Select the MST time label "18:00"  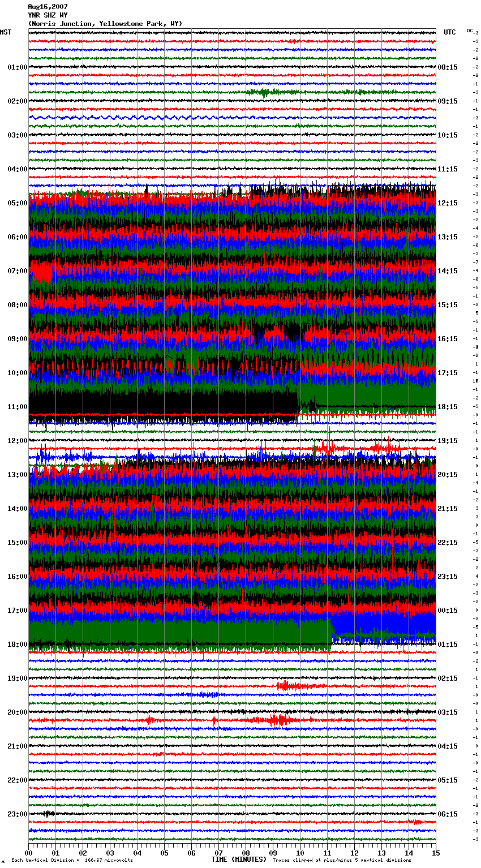[x=18, y=644]
